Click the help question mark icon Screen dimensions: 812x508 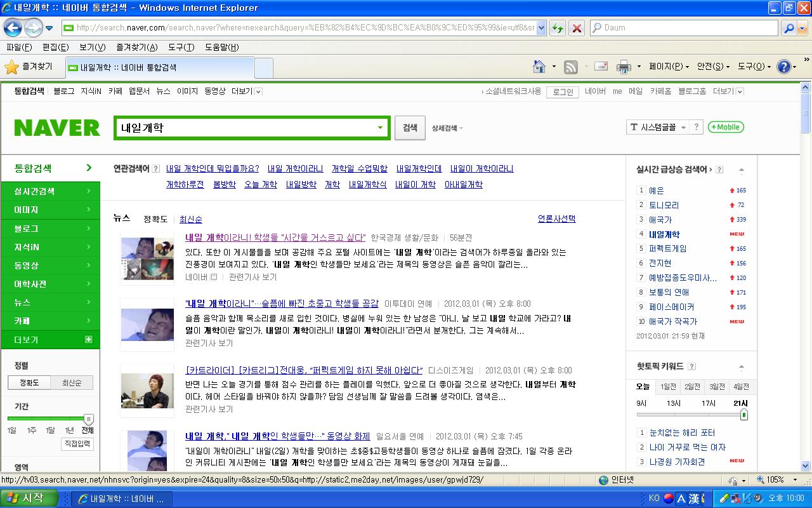[784, 67]
